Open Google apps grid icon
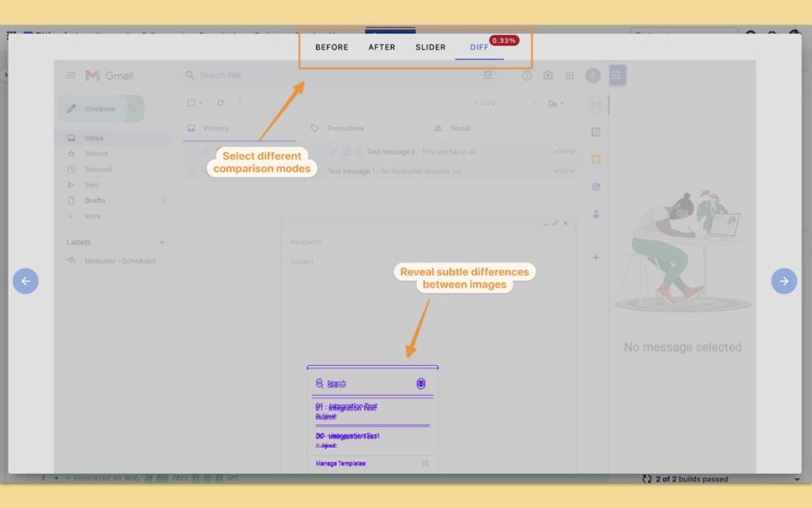Viewport: 812px width, 508px height. [x=569, y=75]
